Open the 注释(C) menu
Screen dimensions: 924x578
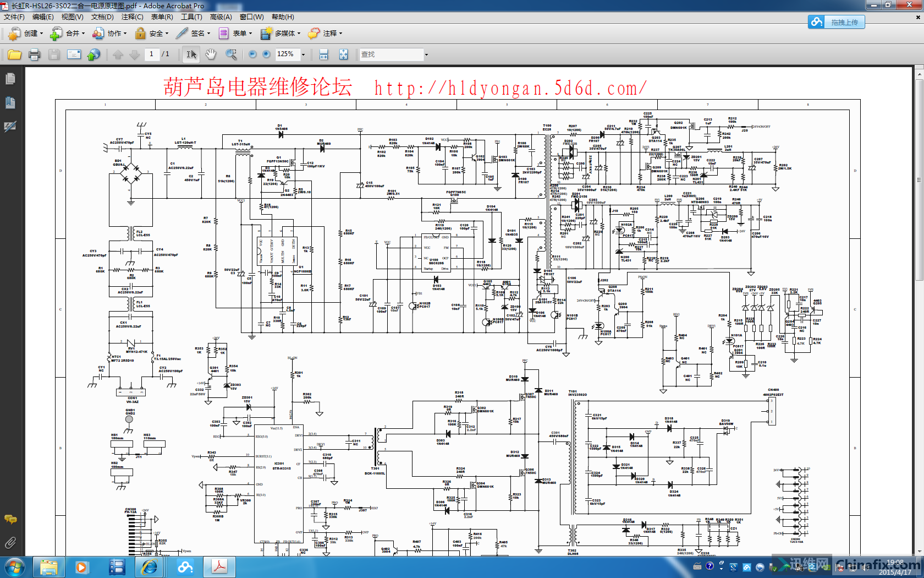click(132, 17)
